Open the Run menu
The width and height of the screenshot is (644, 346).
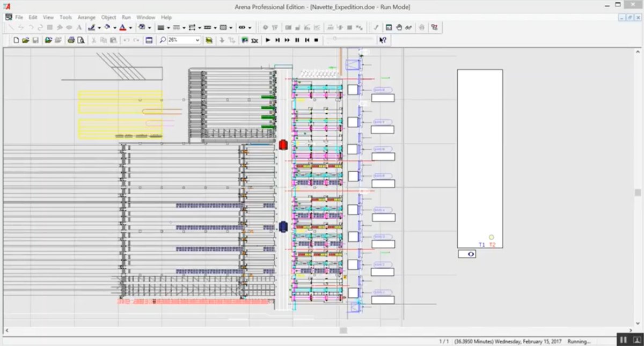[126, 17]
